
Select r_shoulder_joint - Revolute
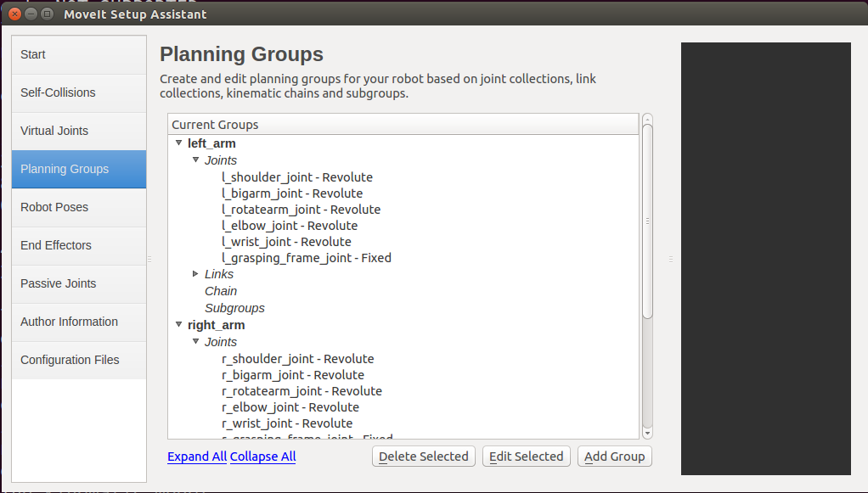[298, 359]
